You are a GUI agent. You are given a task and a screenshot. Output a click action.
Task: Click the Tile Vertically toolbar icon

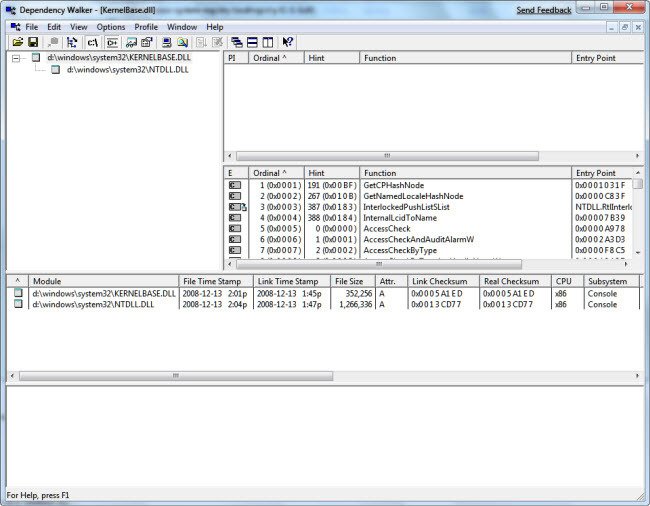(268, 42)
